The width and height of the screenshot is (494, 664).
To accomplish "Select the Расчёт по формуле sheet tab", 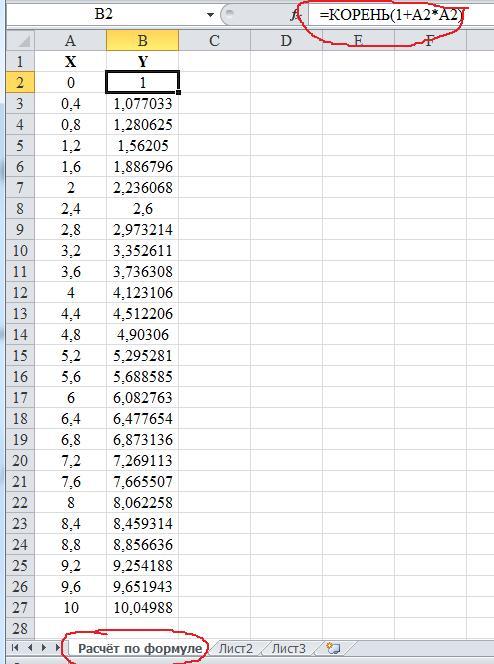I will pyautogui.click(x=140, y=648).
